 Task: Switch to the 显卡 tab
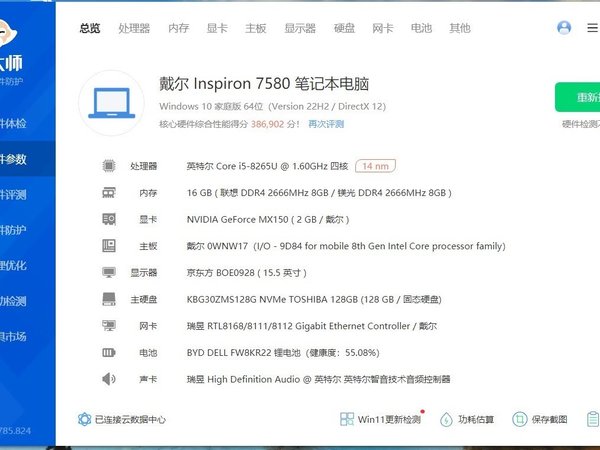(217, 28)
